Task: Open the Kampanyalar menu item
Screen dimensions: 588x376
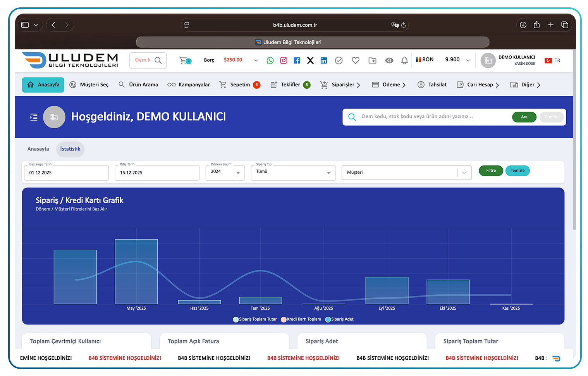Action: pos(189,85)
